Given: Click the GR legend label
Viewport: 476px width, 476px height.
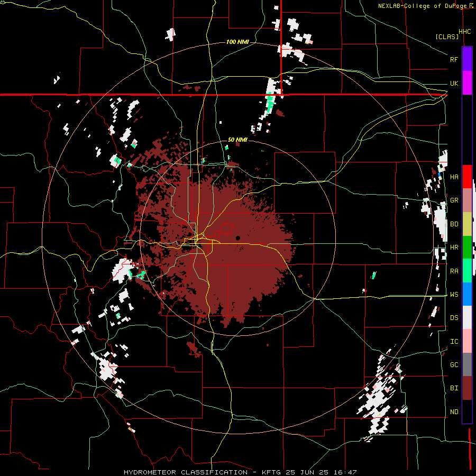Looking at the screenshot, I should coord(454,200).
